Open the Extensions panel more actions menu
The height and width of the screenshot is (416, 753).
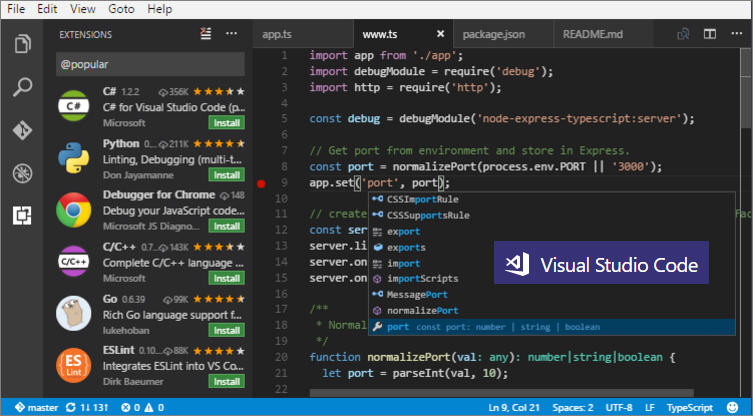232,33
